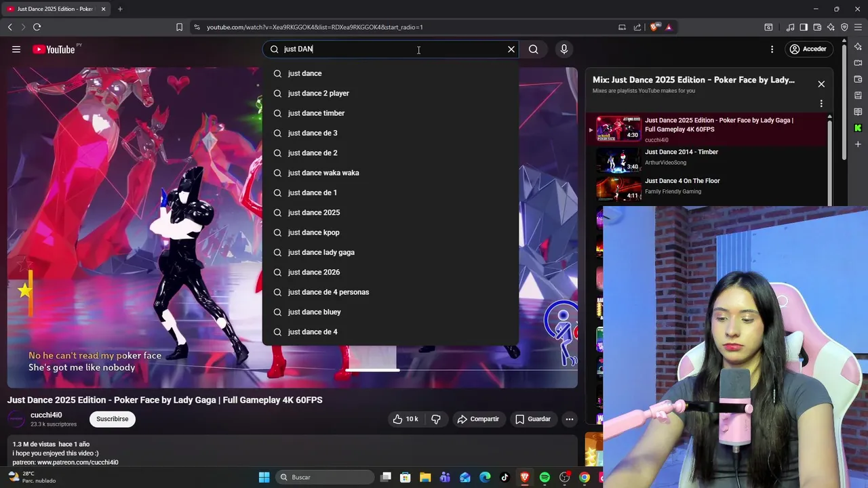Open the YouTube guide hamburger menu
The width and height of the screenshot is (868, 488).
(x=16, y=49)
